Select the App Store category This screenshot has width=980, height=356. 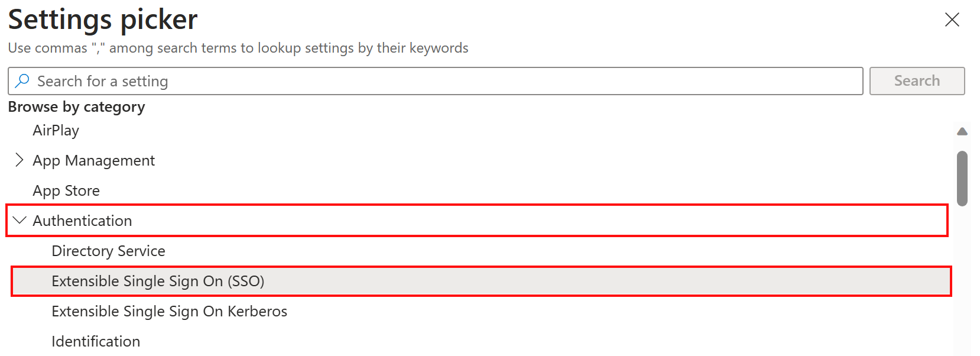click(66, 190)
